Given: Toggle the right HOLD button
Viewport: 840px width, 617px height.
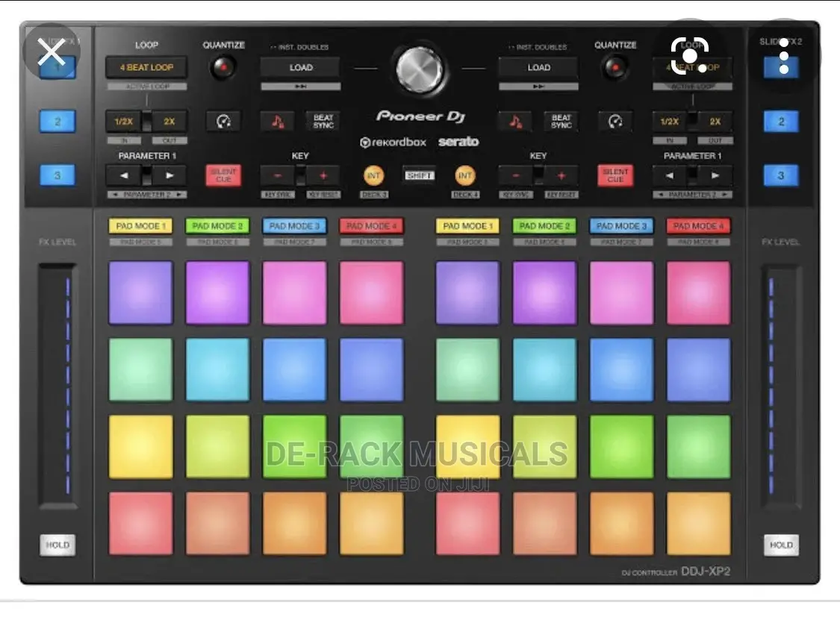Looking at the screenshot, I should [781, 545].
